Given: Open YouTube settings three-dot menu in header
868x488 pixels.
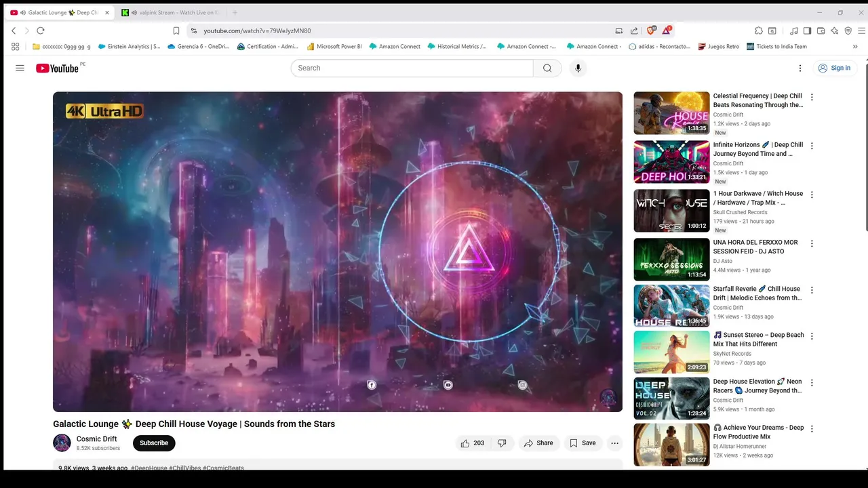Looking at the screenshot, I should (800, 68).
